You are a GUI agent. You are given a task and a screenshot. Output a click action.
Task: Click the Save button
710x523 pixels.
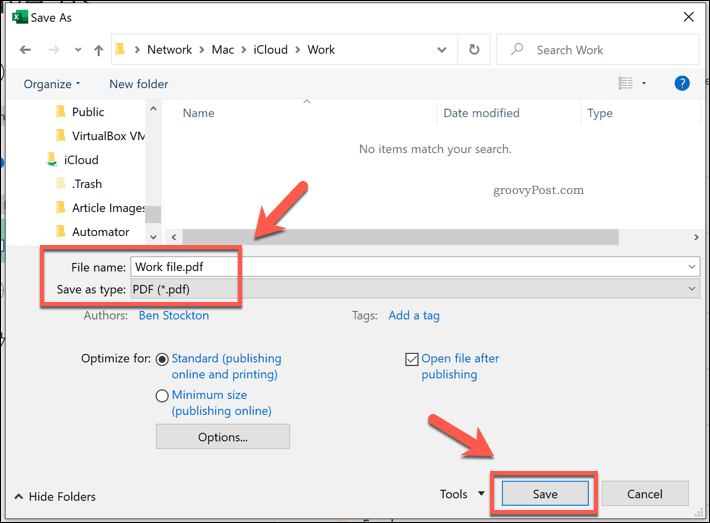[x=545, y=494]
